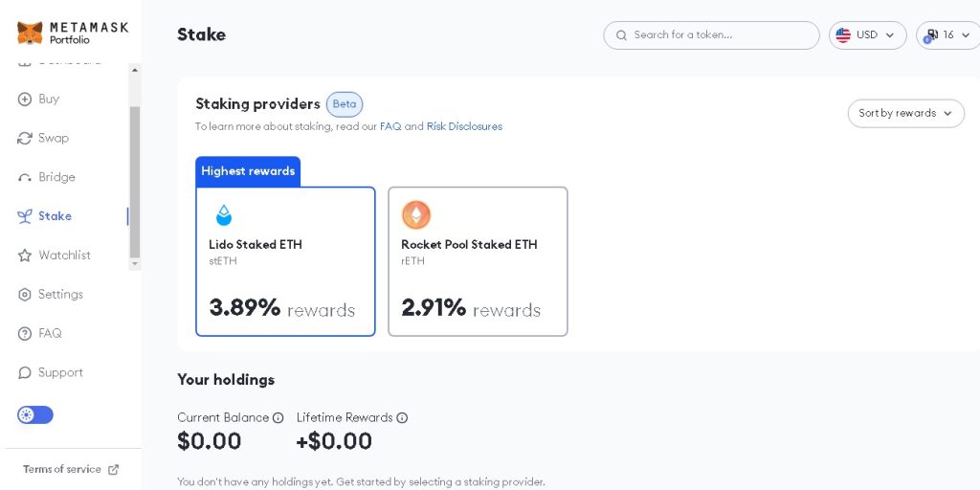Open the USD currency dropdown

(867, 35)
